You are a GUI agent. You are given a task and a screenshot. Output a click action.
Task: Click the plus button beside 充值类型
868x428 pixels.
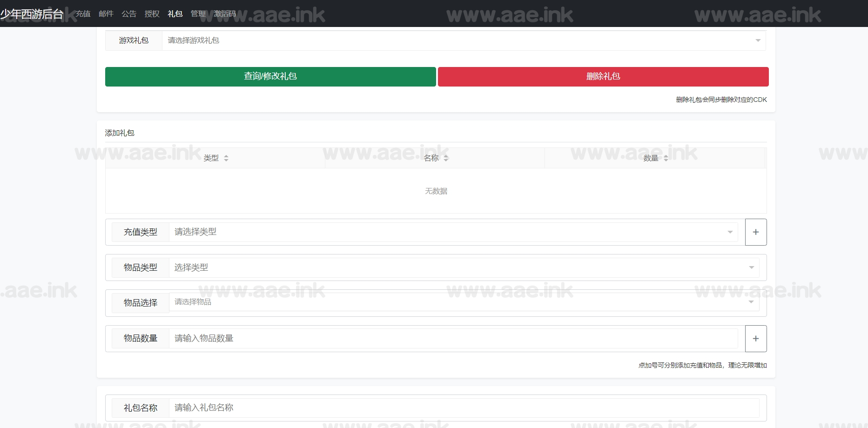756,232
